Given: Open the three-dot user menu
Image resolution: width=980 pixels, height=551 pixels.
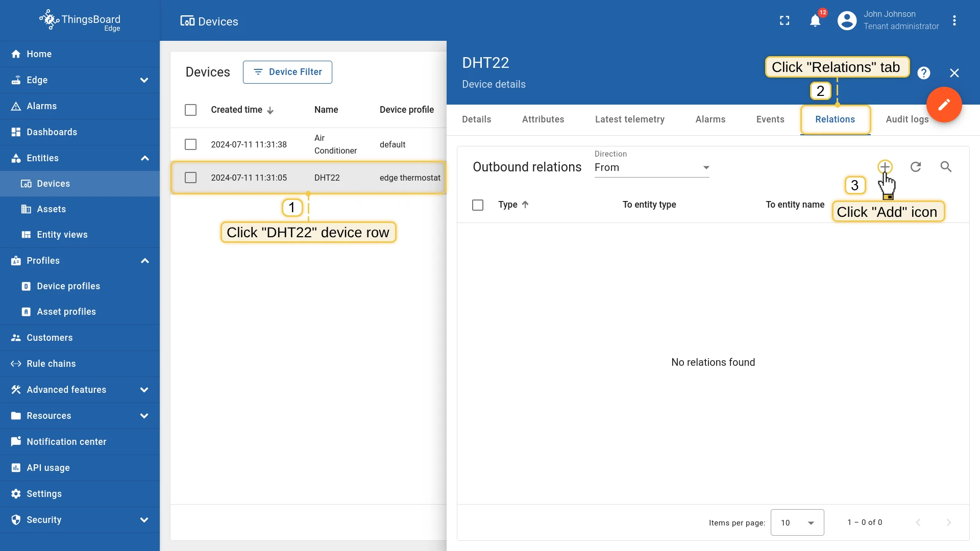Looking at the screenshot, I should [954, 20].
